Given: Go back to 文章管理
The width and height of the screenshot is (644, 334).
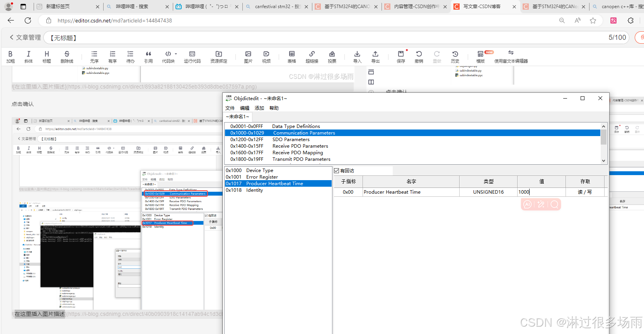Looking at the screenshot, I should tap(25, 37).
